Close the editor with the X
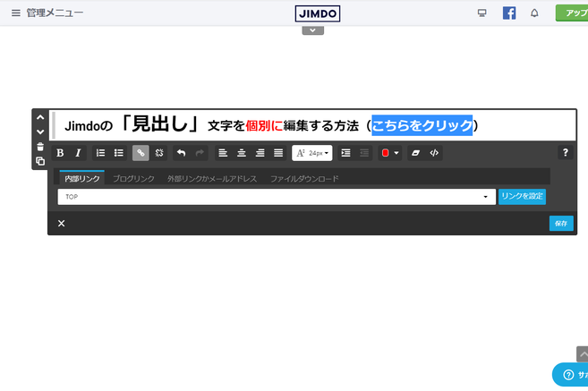Image resolution: width=588 pixels, height=391 pixels. click(61, 224)
